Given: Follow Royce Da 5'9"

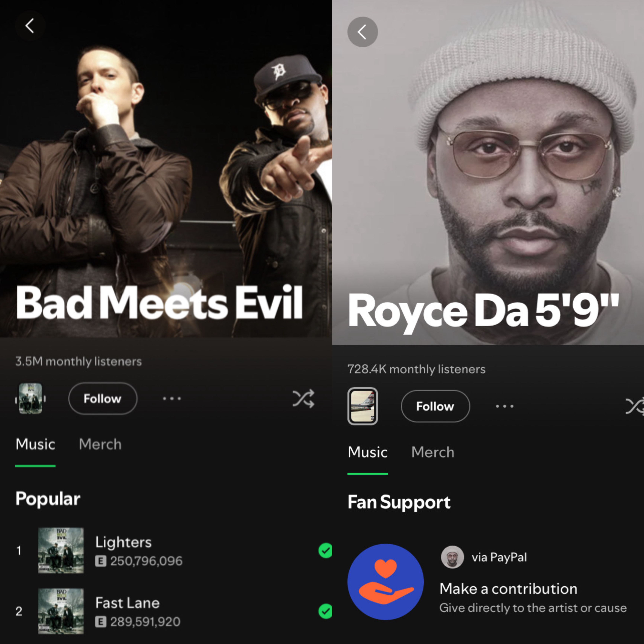Looking at the screenshot, I should (435, 406).
